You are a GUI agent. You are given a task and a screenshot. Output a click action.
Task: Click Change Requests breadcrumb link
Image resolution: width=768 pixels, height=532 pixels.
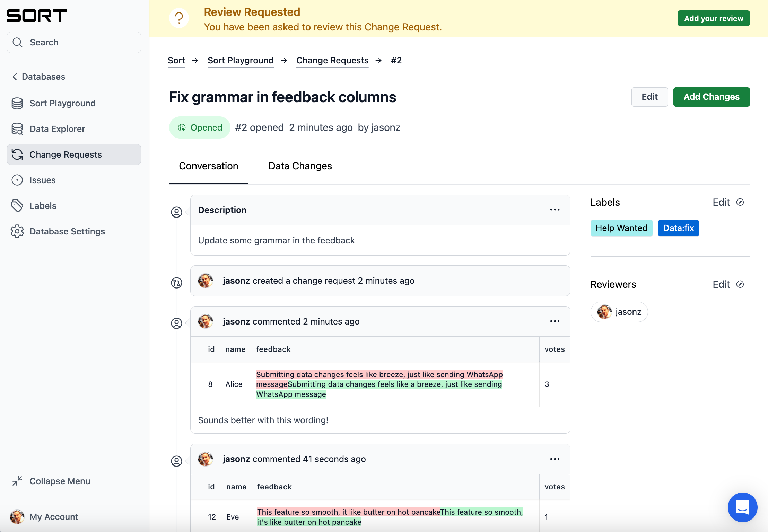[x=332, y=60]
